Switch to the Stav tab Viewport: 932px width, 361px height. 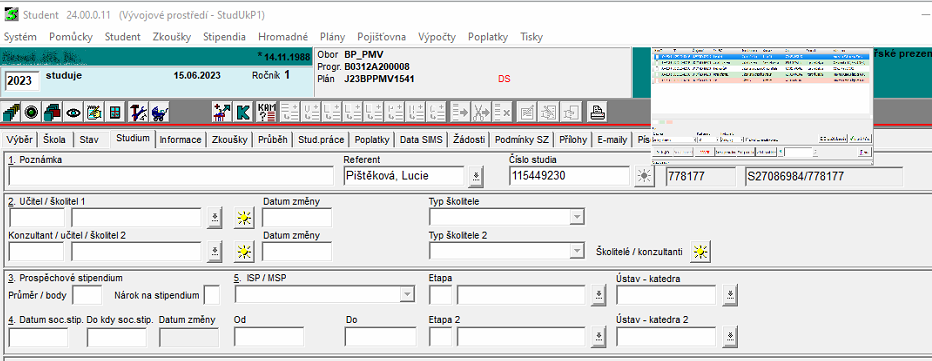(x=89, y=140)
